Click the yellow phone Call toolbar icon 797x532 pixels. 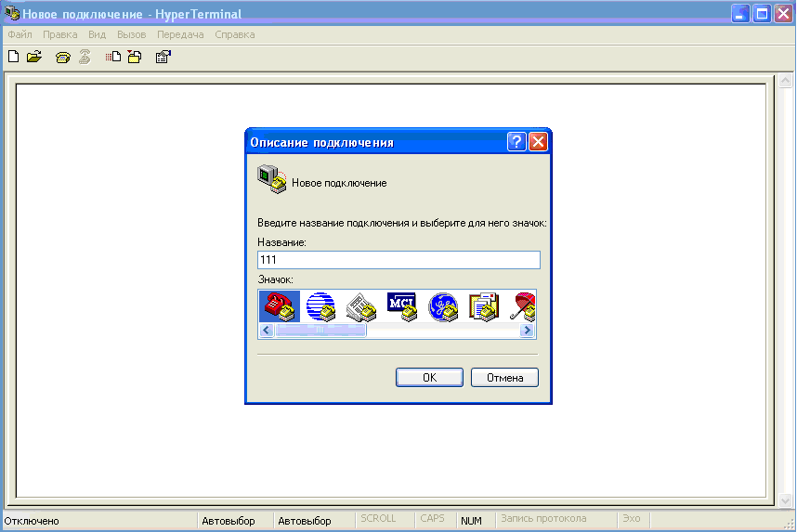[x=62, y=58]
